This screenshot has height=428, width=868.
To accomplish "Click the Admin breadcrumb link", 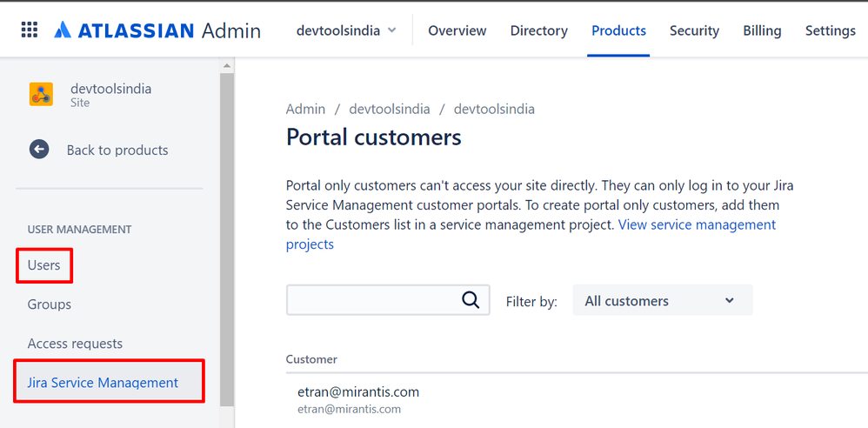I will (x=305, y=109).
